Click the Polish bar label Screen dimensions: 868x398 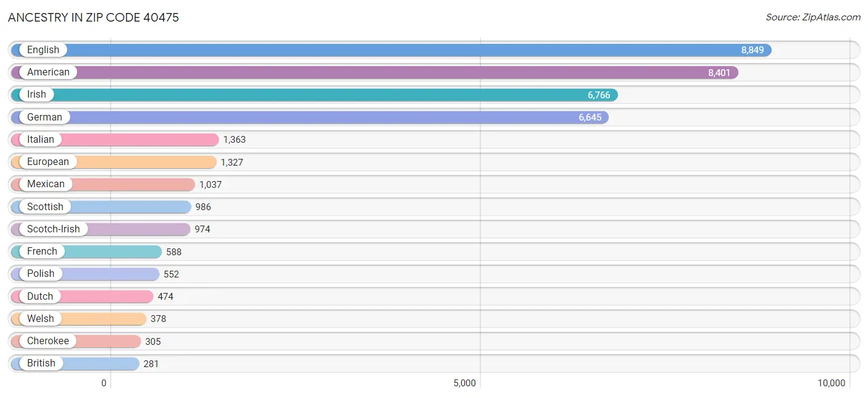coord(41,273)
